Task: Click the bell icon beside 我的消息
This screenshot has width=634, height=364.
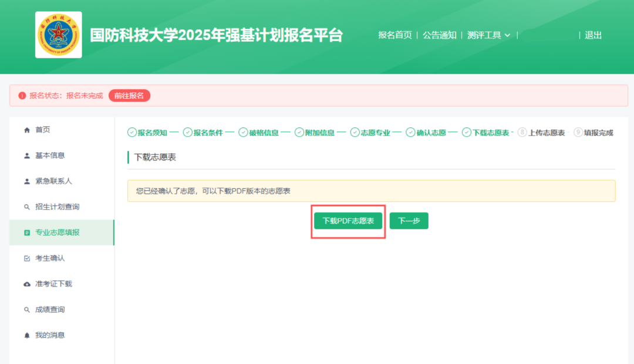Action: (x=26, y=335)
